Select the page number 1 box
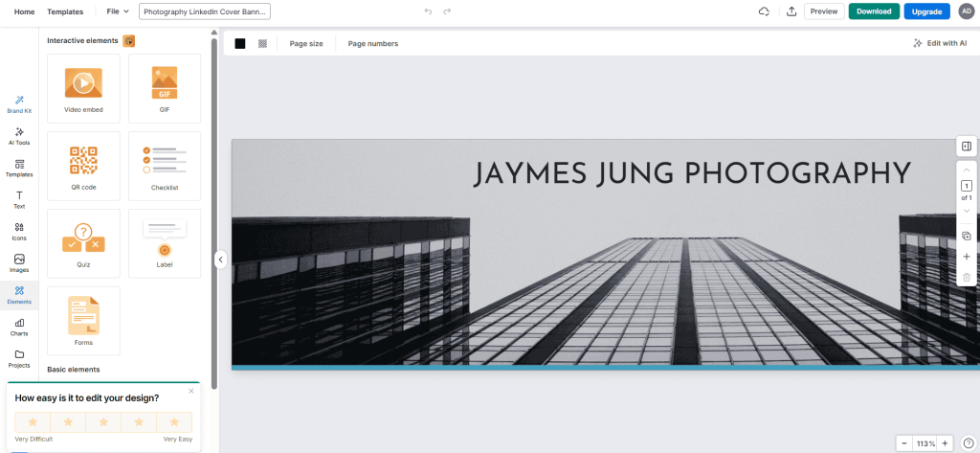This screenshot has height=453, width=980. pyautogui.click(x=967, y=186)
